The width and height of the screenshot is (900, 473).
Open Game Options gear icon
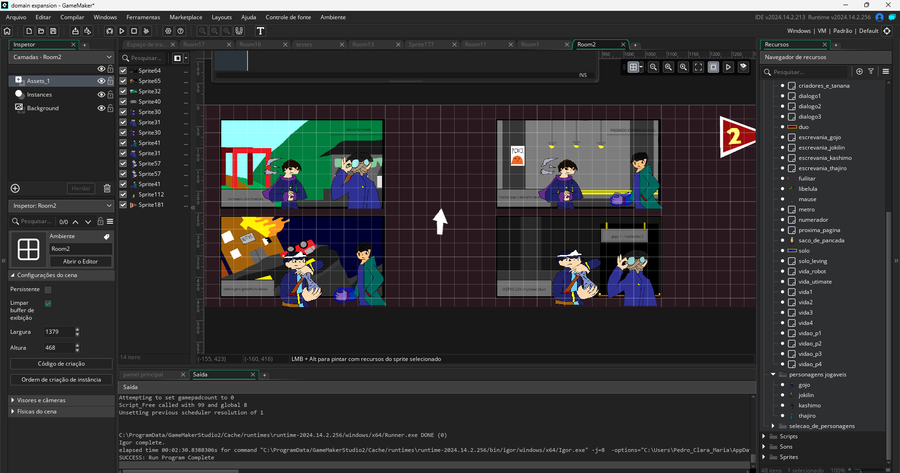(x=168, y=31)
